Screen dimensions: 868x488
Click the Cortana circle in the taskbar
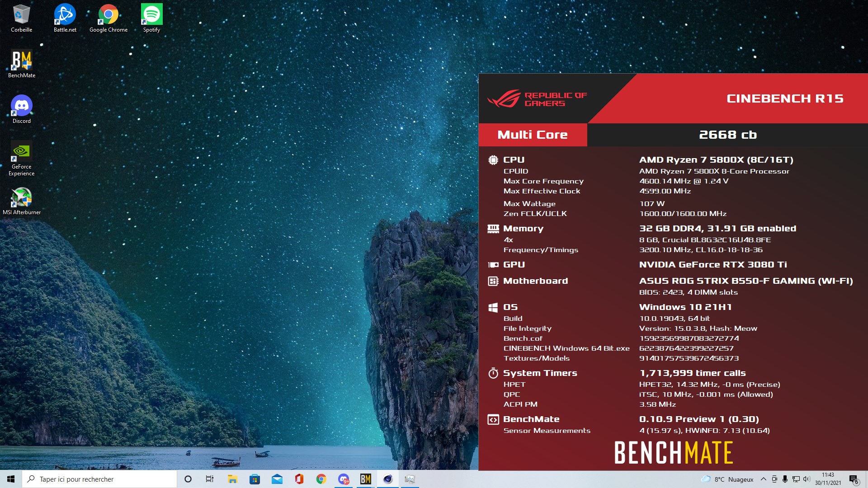(x=188, y=479)
